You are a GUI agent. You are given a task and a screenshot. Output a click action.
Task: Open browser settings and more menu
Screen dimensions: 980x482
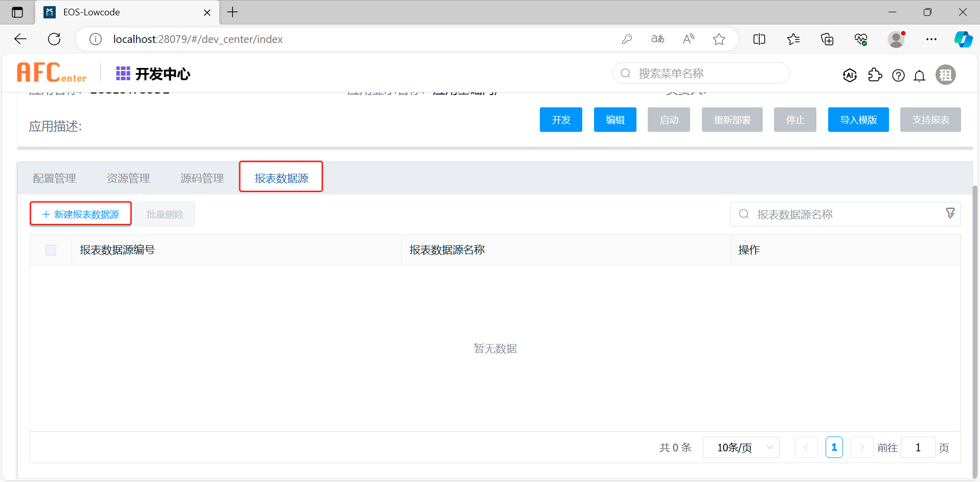(931, 39)
